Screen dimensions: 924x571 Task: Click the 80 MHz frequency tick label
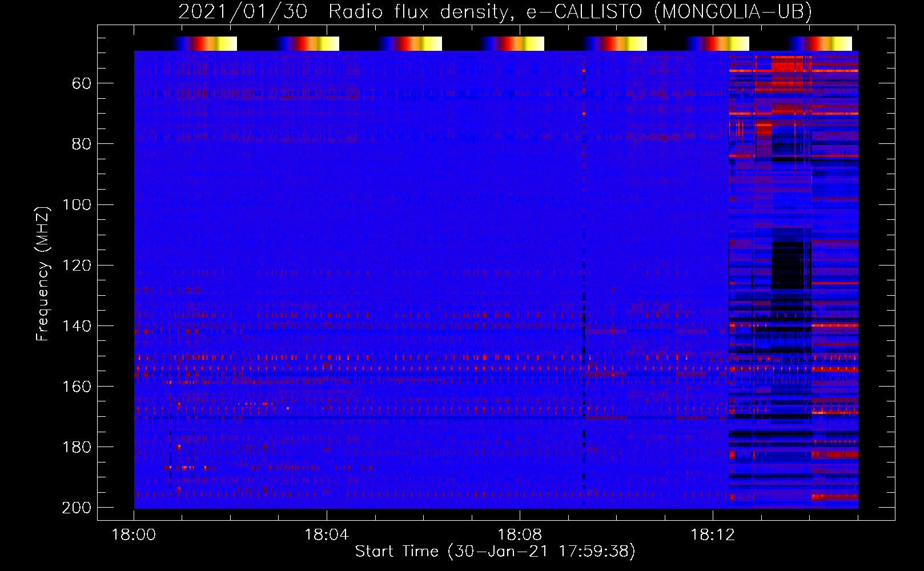pyautogui.click(x=82, y=144)
